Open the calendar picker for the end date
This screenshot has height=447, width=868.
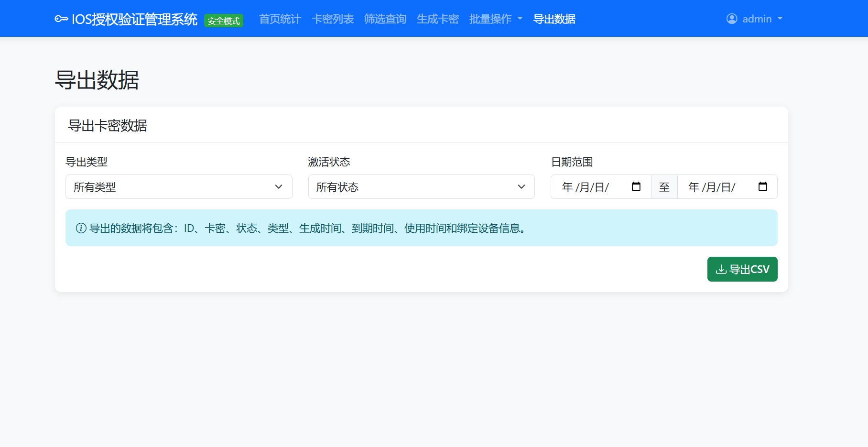coord(763,187)
